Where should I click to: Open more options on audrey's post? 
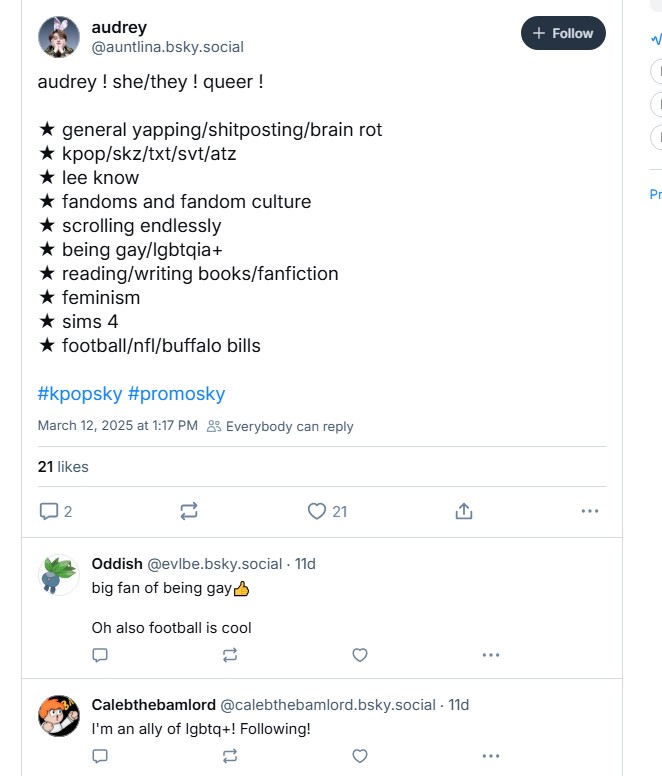(590, 511)
